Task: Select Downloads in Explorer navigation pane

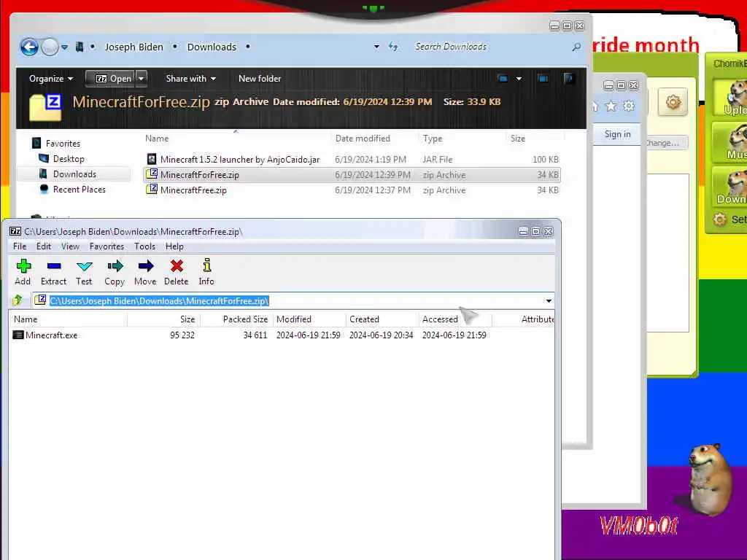Action: pyautogui.click(x=74, y=174)
